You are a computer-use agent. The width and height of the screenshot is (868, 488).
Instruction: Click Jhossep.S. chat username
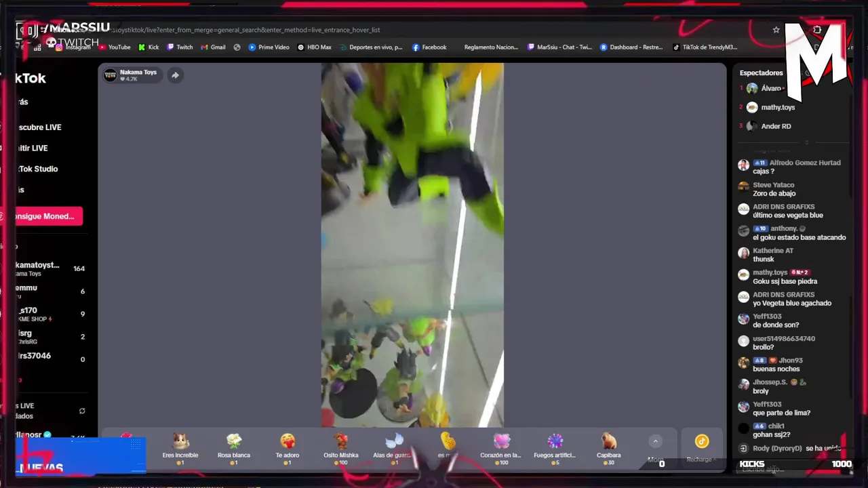pyautogui.click(x=770, y=382)
